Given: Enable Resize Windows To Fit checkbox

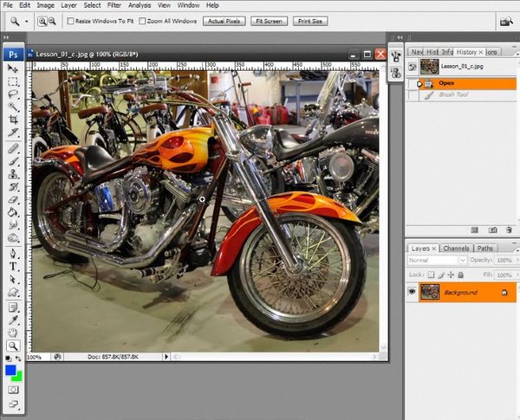Looking at the screenshot, I should click(x=70, y=21).
